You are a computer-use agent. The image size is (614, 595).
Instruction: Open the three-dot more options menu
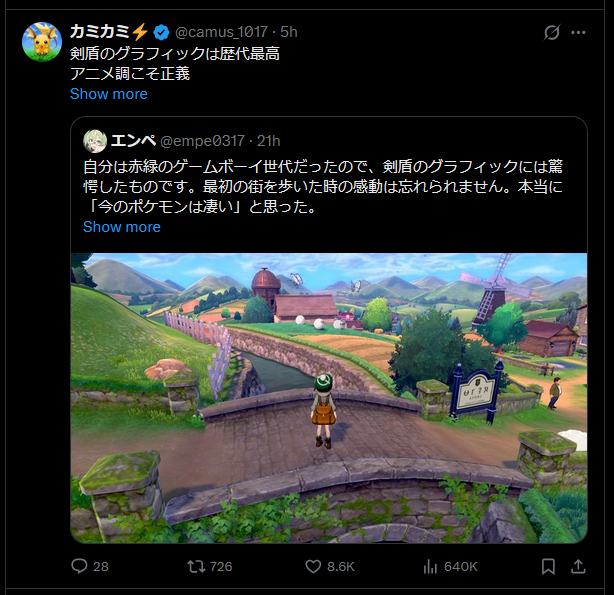click(x=578, y=32)
